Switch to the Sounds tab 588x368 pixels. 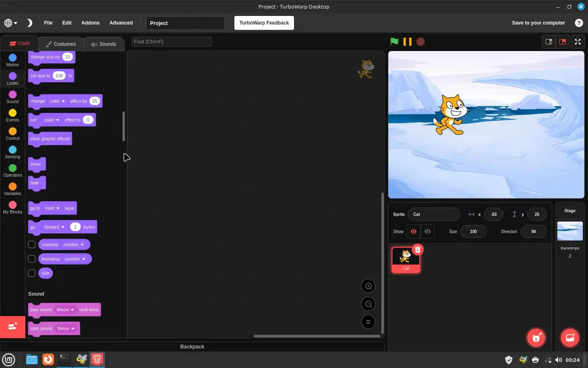pos(104,44)
